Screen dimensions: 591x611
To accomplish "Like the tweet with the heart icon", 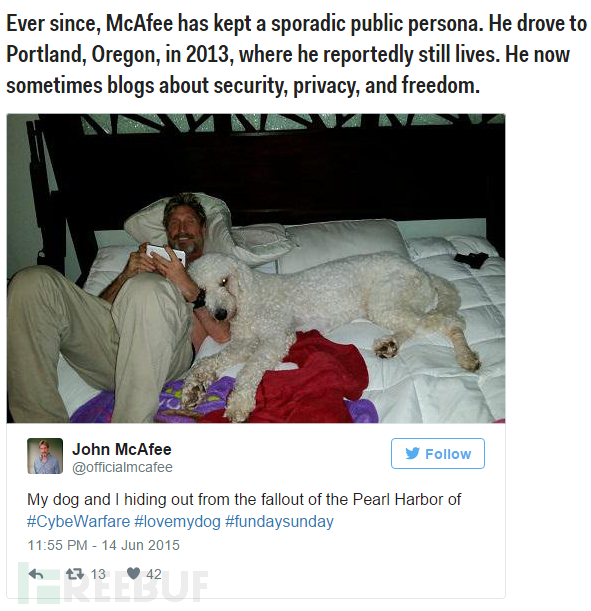I will pos(133,573).
